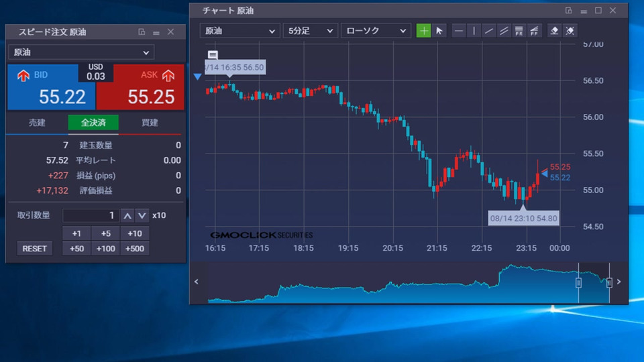Click the BID up-arrow icon
This screenshot has height=362, width=644.
click(23, 75)
